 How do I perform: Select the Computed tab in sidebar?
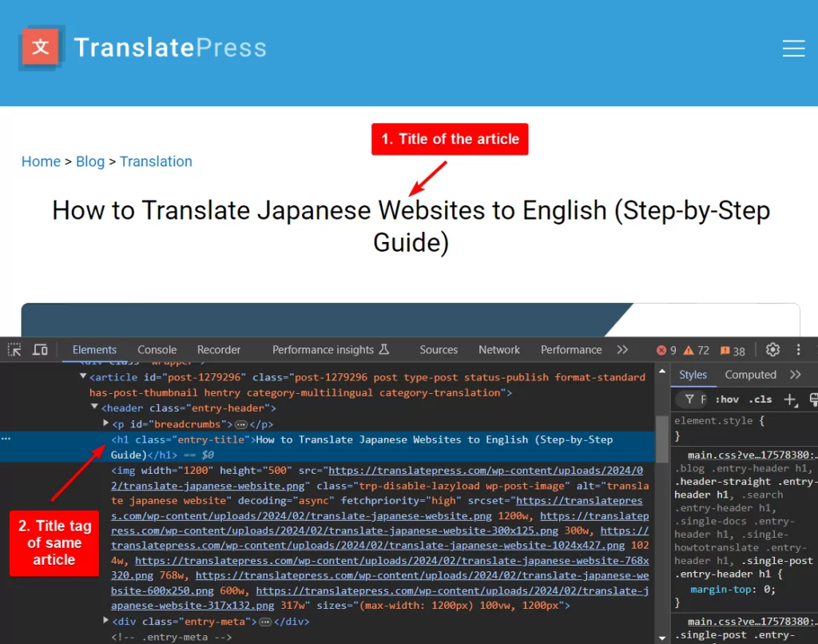coord(751,374)
